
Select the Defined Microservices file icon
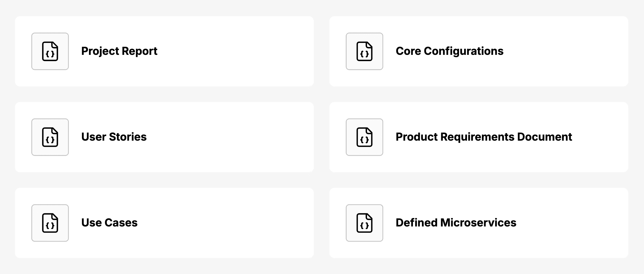(x=364, y=223)
